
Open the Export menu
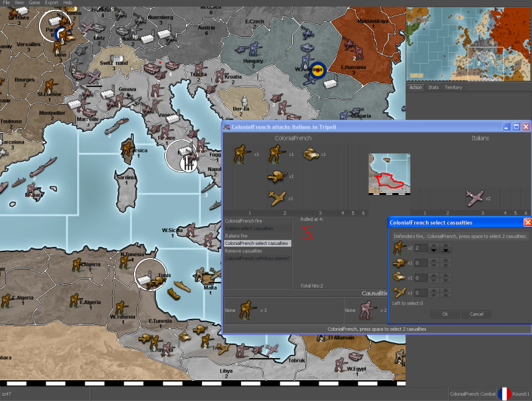tap(51, 3)
